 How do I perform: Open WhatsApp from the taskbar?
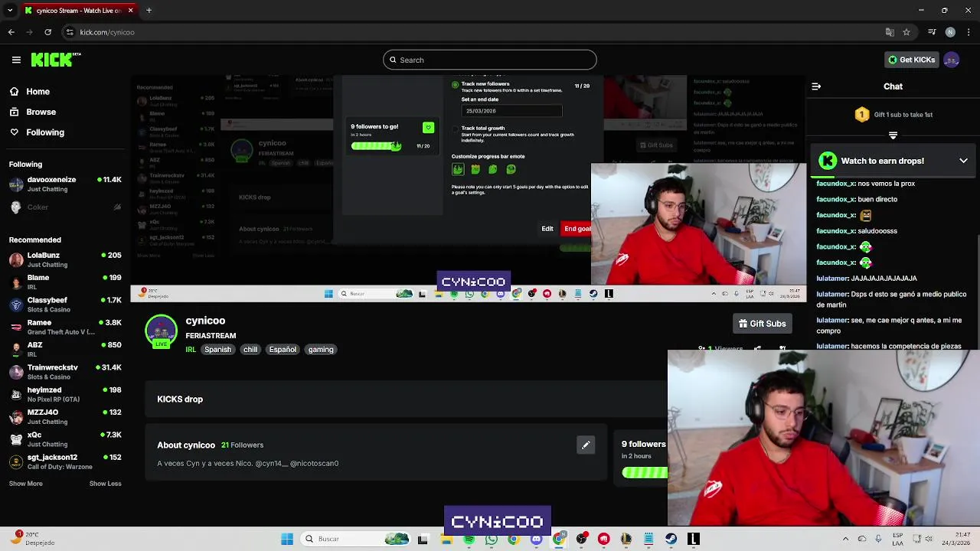click(x=492, y=539)
